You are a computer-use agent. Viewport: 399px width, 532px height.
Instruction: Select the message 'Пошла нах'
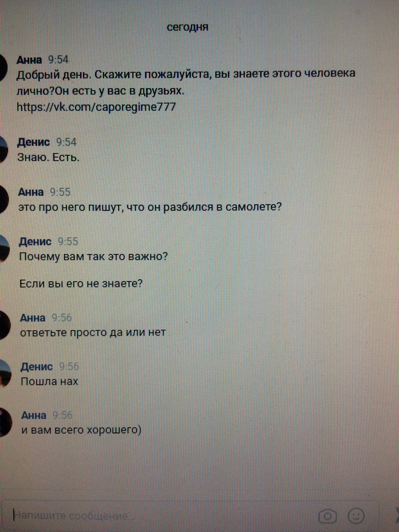[50, 381]
